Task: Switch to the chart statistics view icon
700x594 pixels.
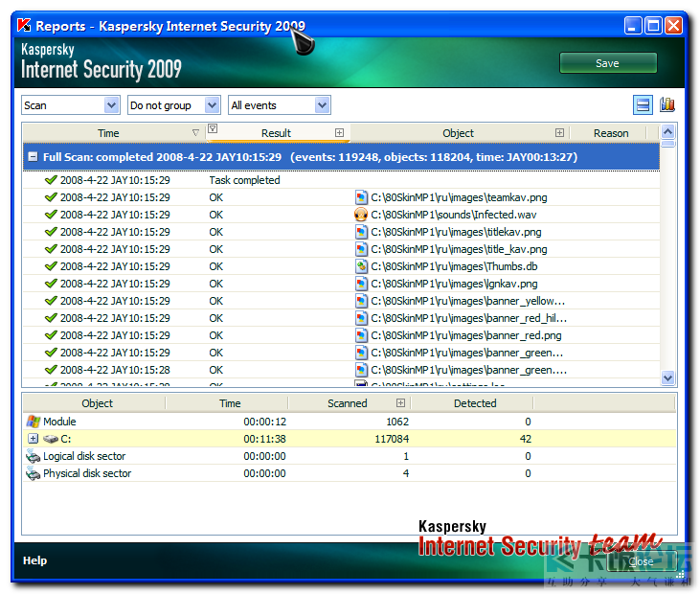Action: [x=667, y=105]
